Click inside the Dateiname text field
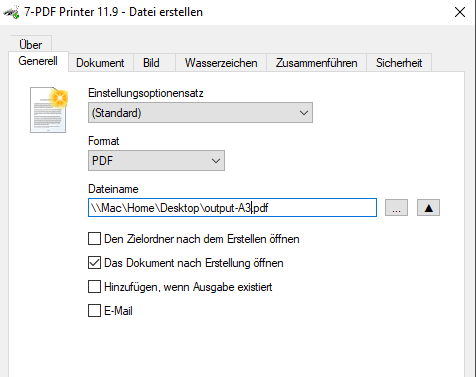Viewport: 476px width, 377px height. (232, 208)
